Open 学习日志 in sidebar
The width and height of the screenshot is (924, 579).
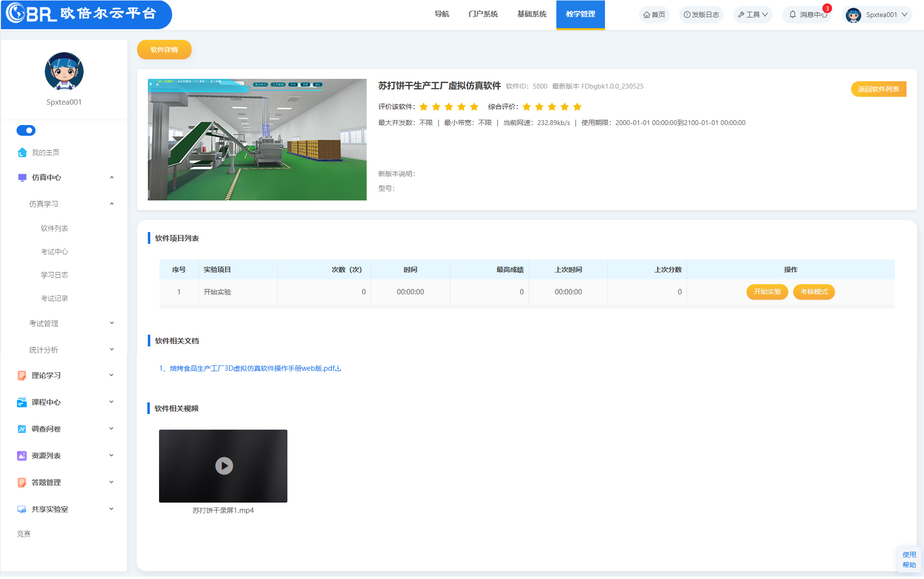click(x=54, y=275)
